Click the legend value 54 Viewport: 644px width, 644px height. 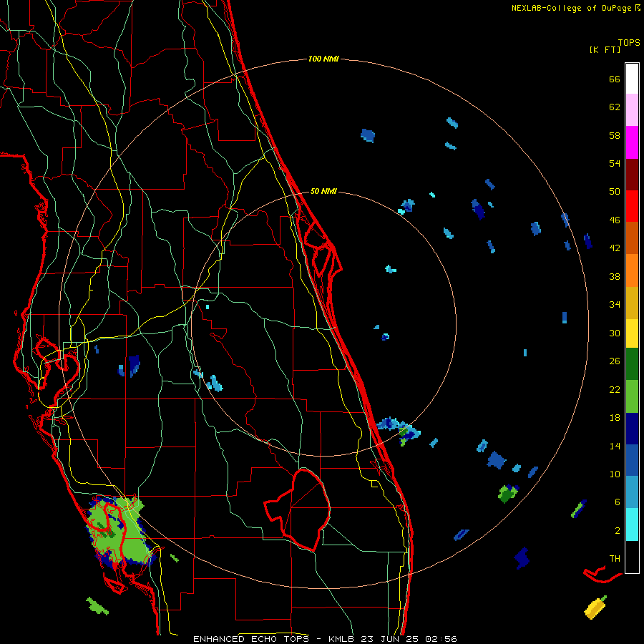point(615,163)
